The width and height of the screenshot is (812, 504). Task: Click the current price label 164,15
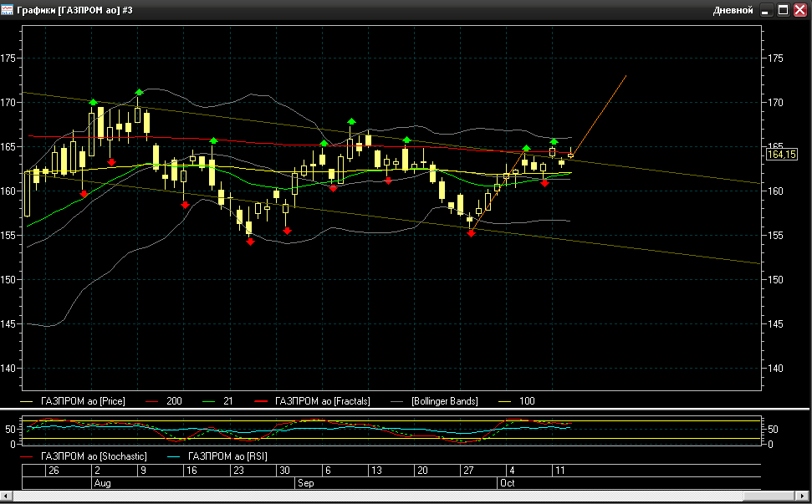(781, 154)
